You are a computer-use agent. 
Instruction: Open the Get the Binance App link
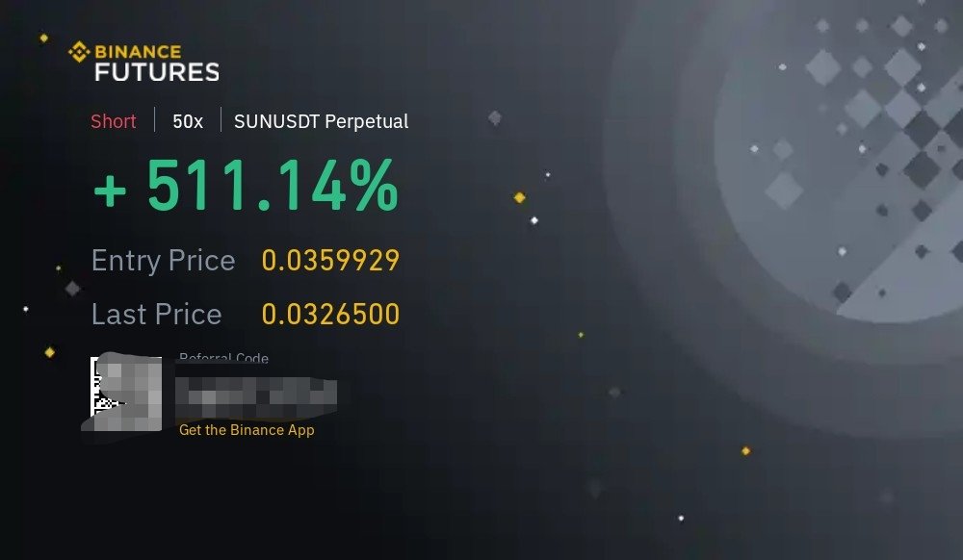pyautogui.click(x=247, y=430)
